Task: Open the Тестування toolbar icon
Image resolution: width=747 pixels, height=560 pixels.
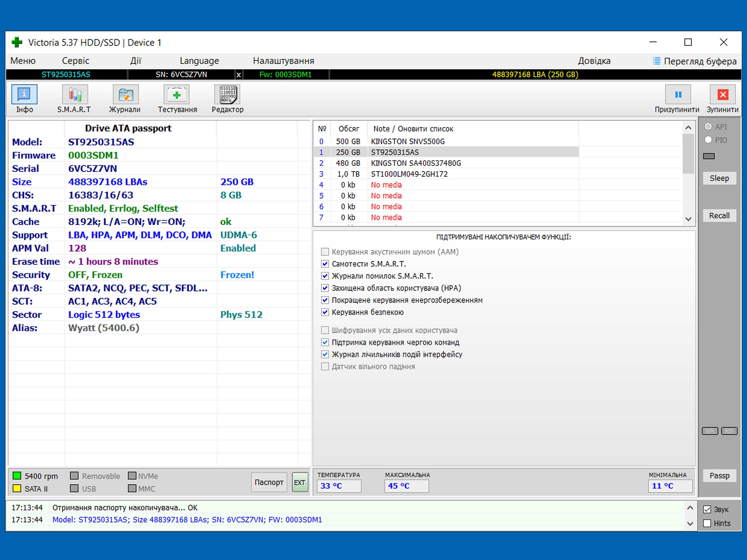Action: coord(177,94)
